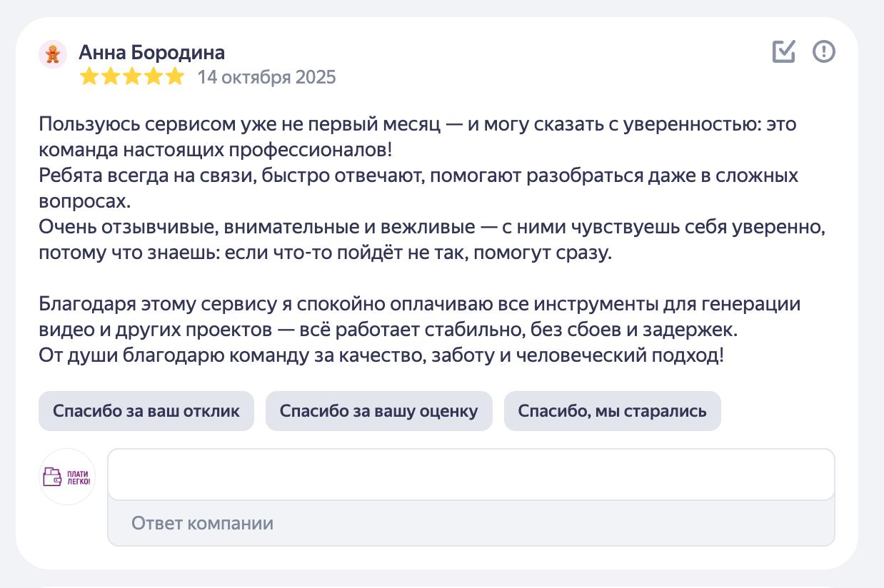Click the "Ответ компании" label
The width and height of the screenshot is (884, 588).
[x=202, y=523]
